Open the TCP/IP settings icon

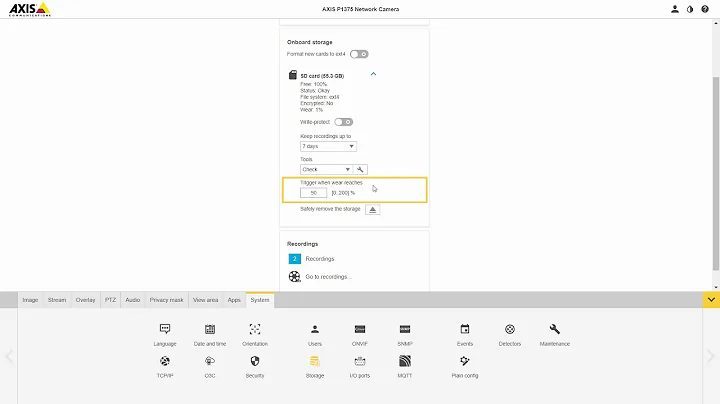(x=165, y=361)
